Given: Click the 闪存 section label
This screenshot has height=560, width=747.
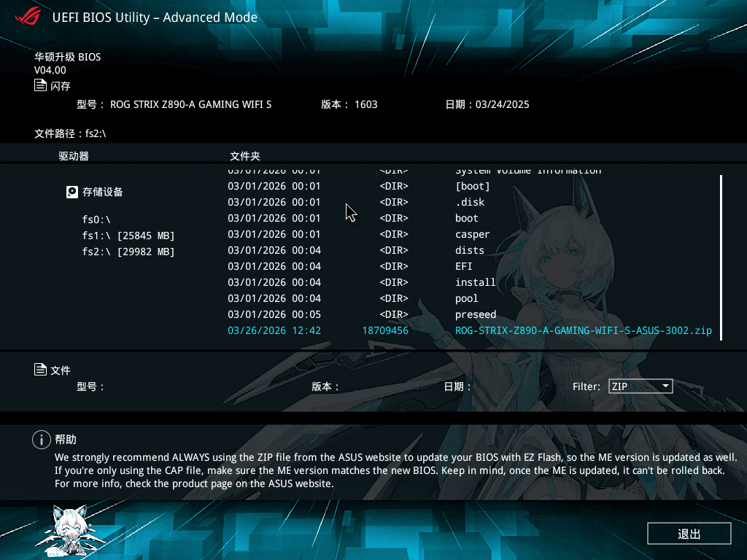Looking at the screenshot, I should coord(60,86).
